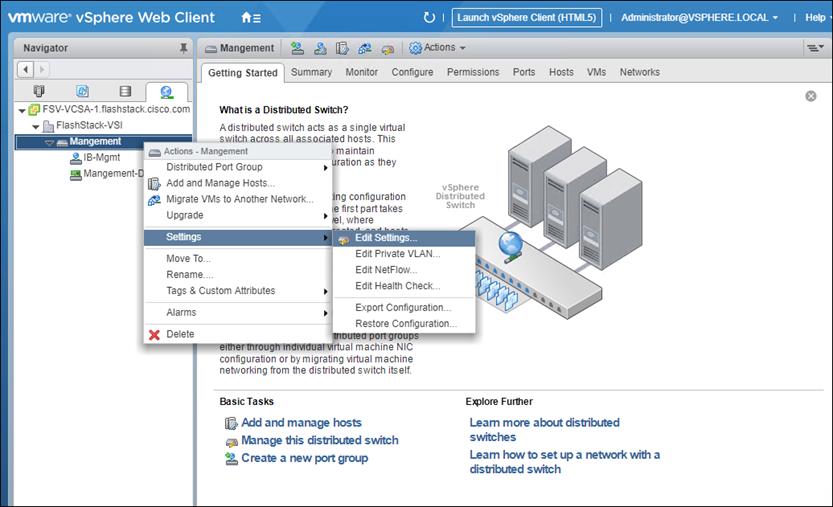Select the IB-Mgmt port group in tree
This screenshot has height=507, width=833.
point(101,158)
